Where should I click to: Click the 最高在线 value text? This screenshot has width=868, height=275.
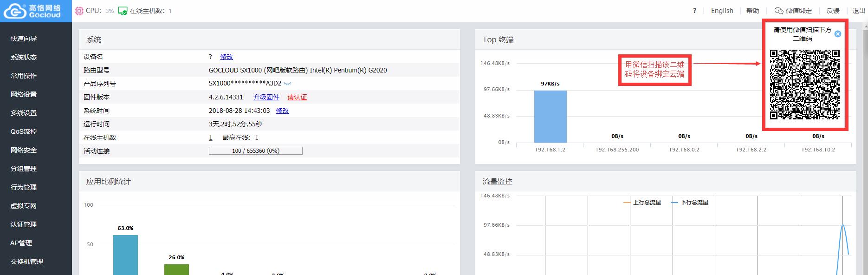pyautogui.click(x=240, y=137)
